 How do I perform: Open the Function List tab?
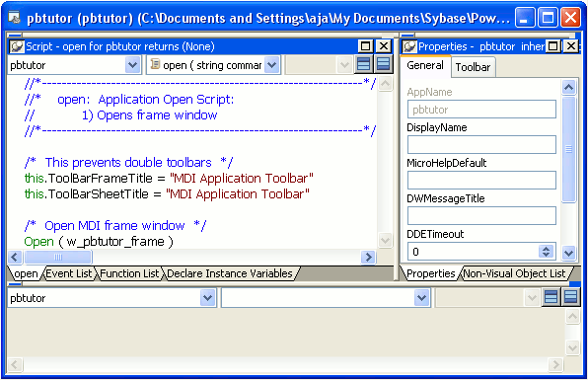tap(129, 273)
